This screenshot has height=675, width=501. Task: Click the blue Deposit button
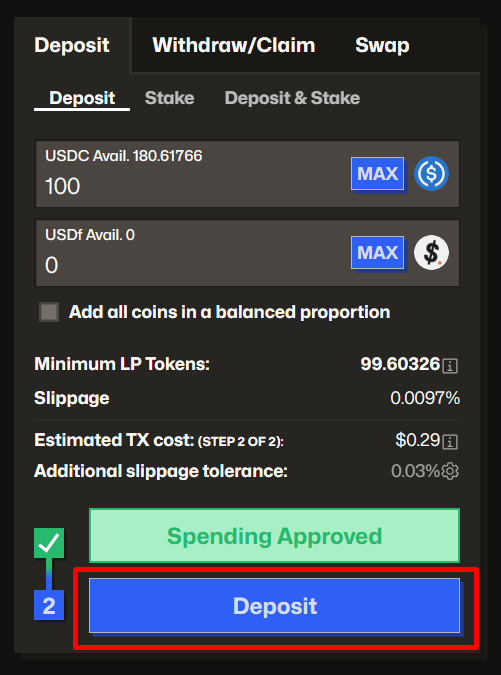click(275, 606)
